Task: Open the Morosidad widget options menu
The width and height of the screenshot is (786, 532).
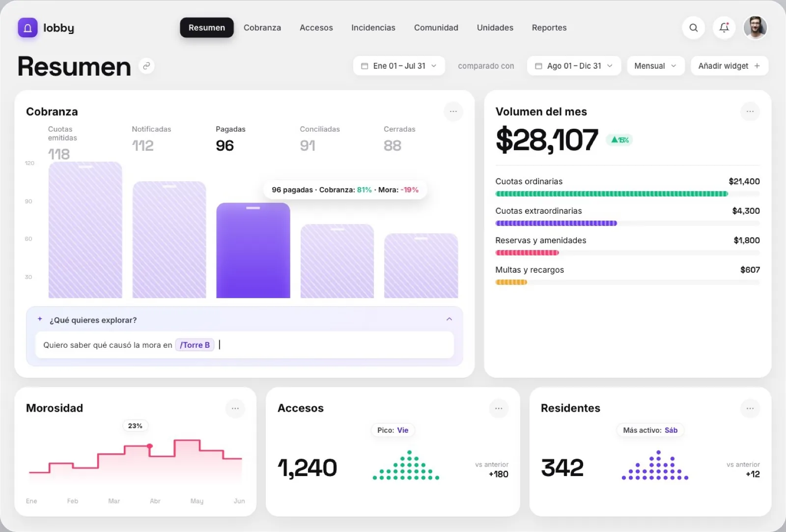Action: point(235,408)
